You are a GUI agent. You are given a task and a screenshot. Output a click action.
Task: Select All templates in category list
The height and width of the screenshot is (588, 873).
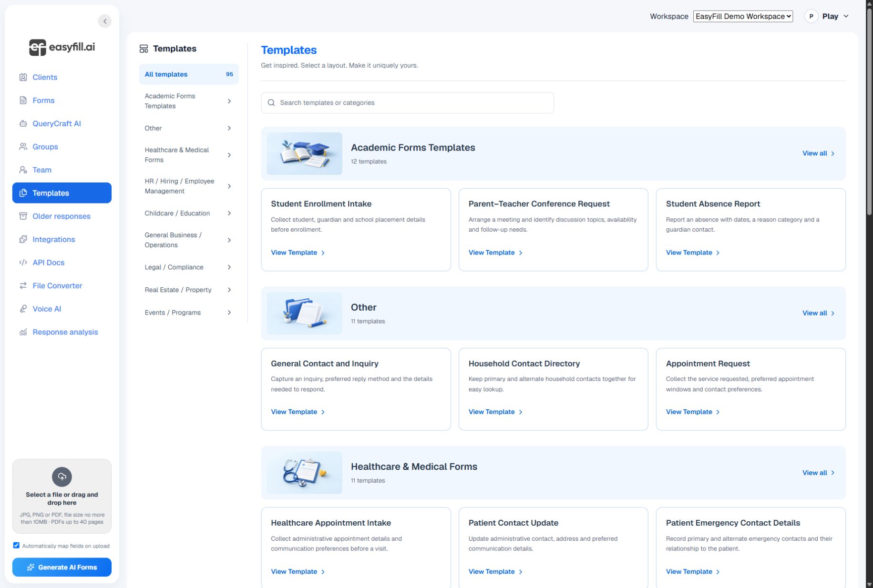[x=189, y=74]
